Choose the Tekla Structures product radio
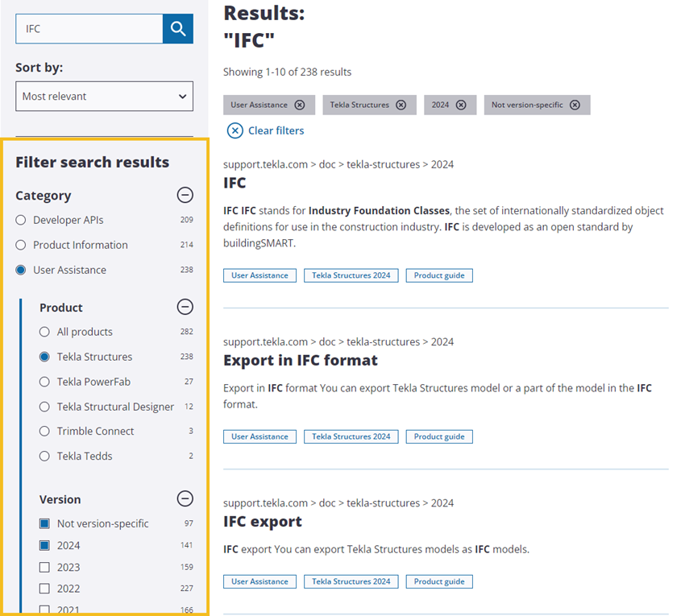Viewport: 685px width, 616px height. (44, 357)
